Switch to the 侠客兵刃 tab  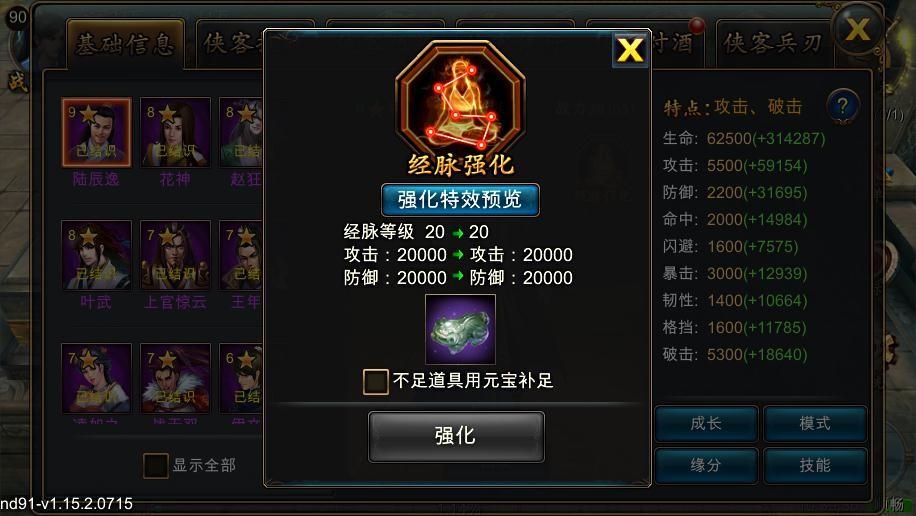[773, 43]
